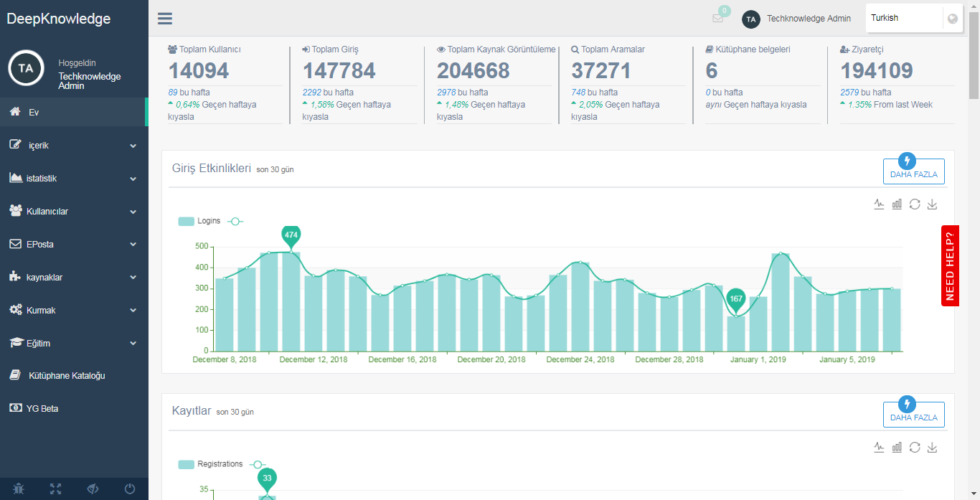980x500 pixels.
Task: Open the mail notifications envelope icon
Action: [x=717, y=19]
